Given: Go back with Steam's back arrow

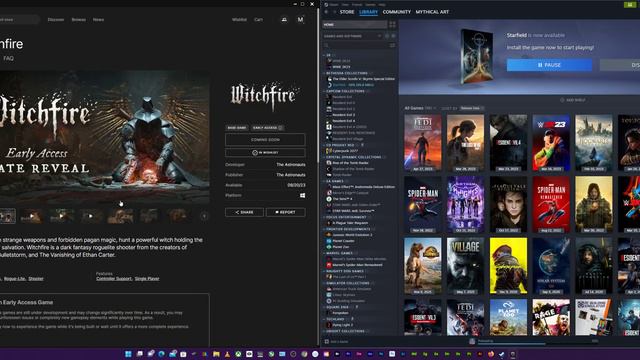Looking at the screenshot, I should coord(326,12).
